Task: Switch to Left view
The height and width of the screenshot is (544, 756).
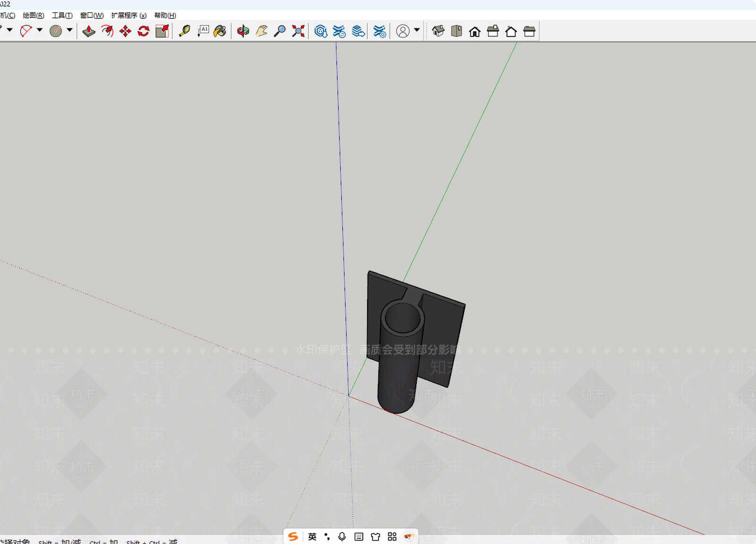Action: pyautogui.click(x=529, y=31)
